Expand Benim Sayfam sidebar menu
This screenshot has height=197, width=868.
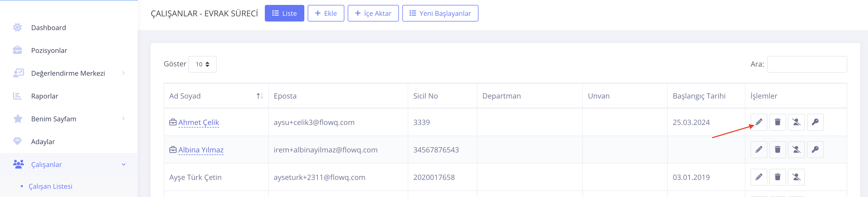pyautogui.click(x=54, y=119)
